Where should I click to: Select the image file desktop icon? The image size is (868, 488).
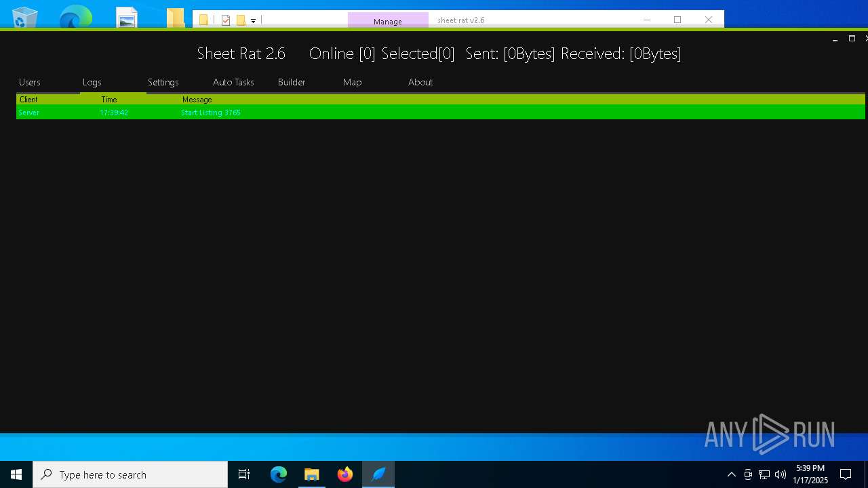coord(127,17)
